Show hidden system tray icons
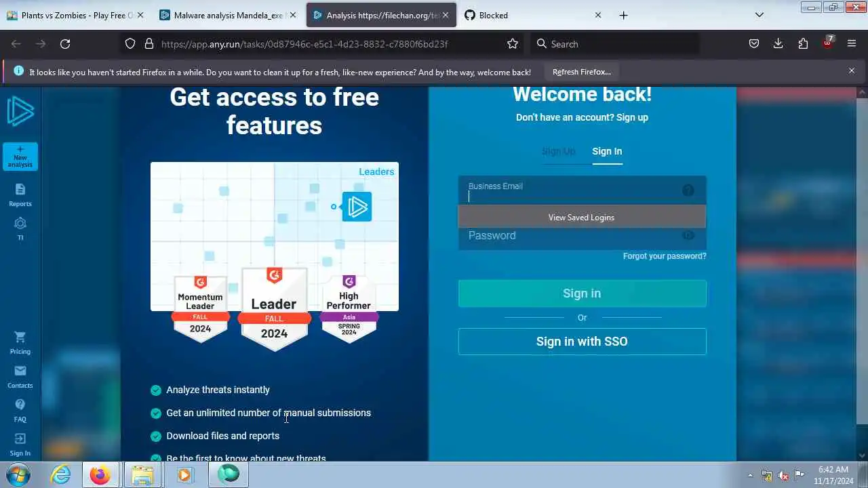 tap(750, 475)
